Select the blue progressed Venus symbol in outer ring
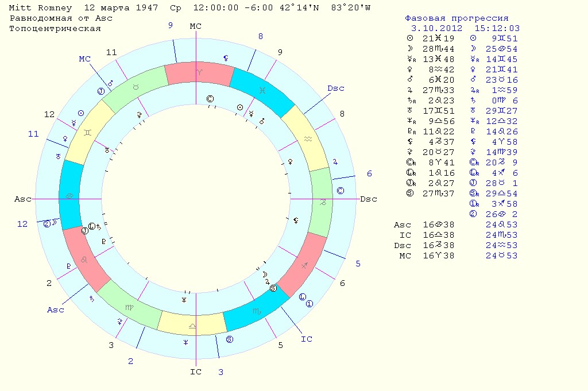Image resolution: width=588 pixels, height=391 pixels. point(65,139)
